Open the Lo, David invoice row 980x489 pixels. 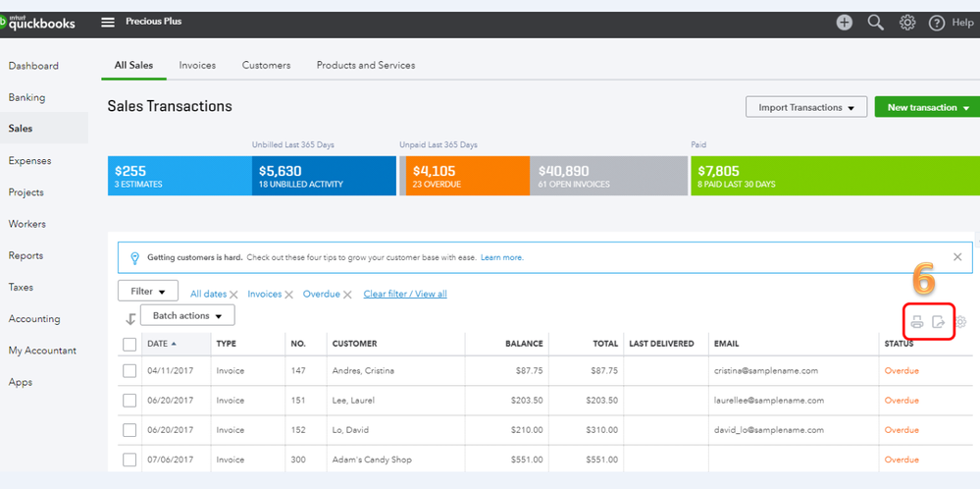(545, 430)
